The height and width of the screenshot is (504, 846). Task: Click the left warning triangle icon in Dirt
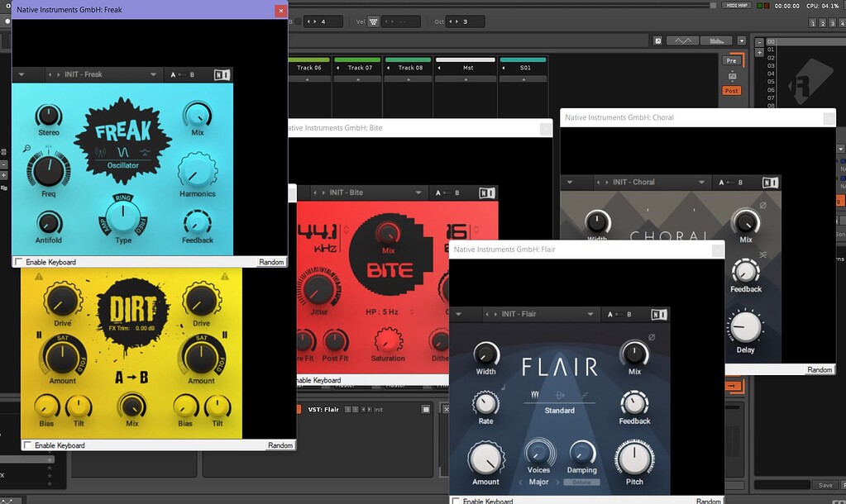coord(38,278)
